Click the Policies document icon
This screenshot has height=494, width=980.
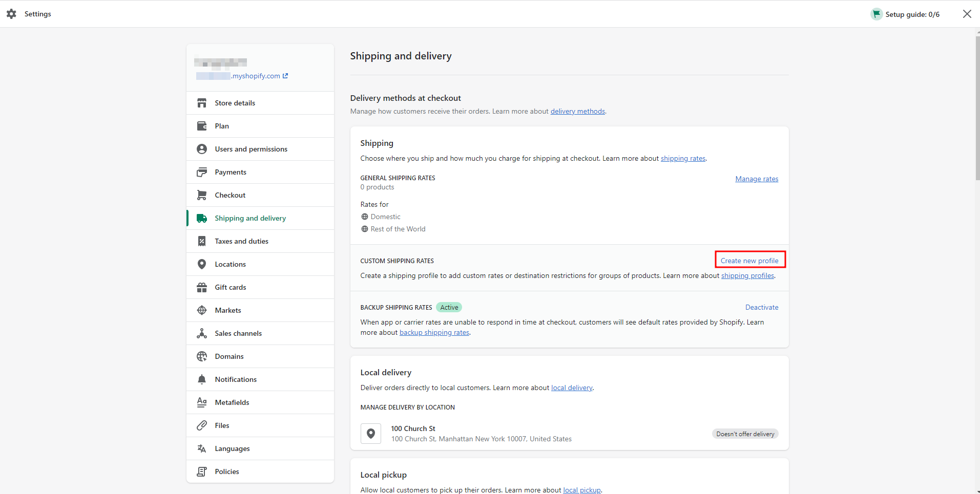pos(202,471)
